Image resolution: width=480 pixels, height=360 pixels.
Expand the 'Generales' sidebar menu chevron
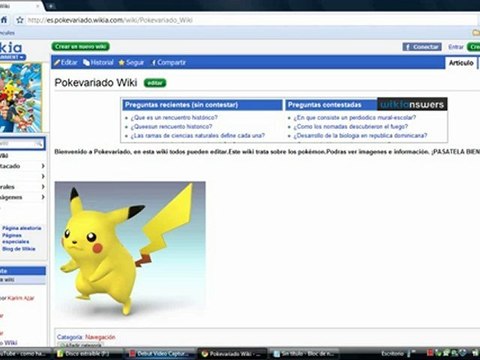(43, 187)
